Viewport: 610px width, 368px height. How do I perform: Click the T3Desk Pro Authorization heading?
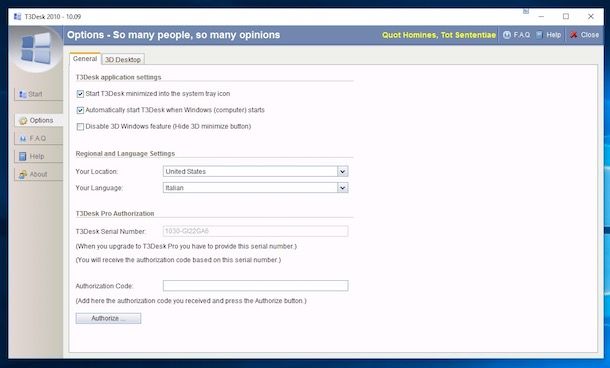(x=115, y=214)
